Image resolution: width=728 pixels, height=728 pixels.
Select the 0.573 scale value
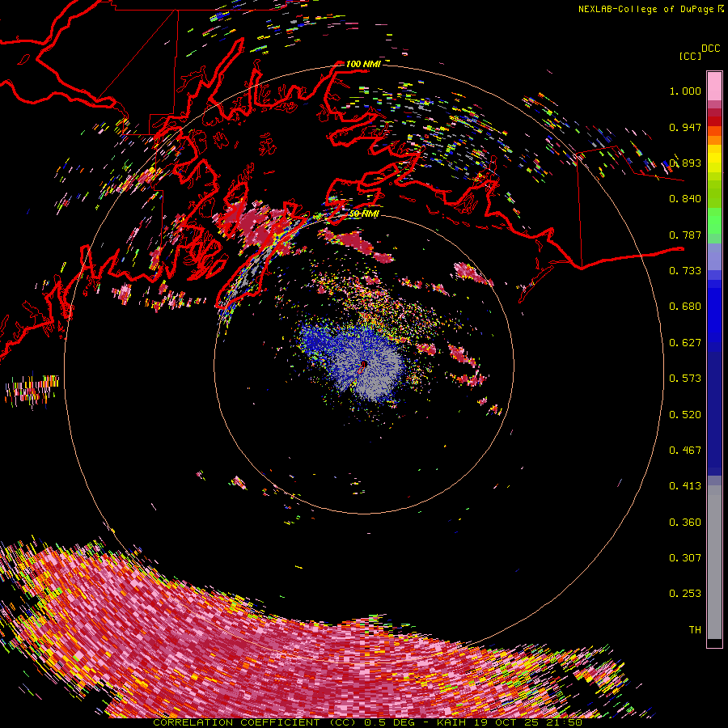tap(685, 379)
